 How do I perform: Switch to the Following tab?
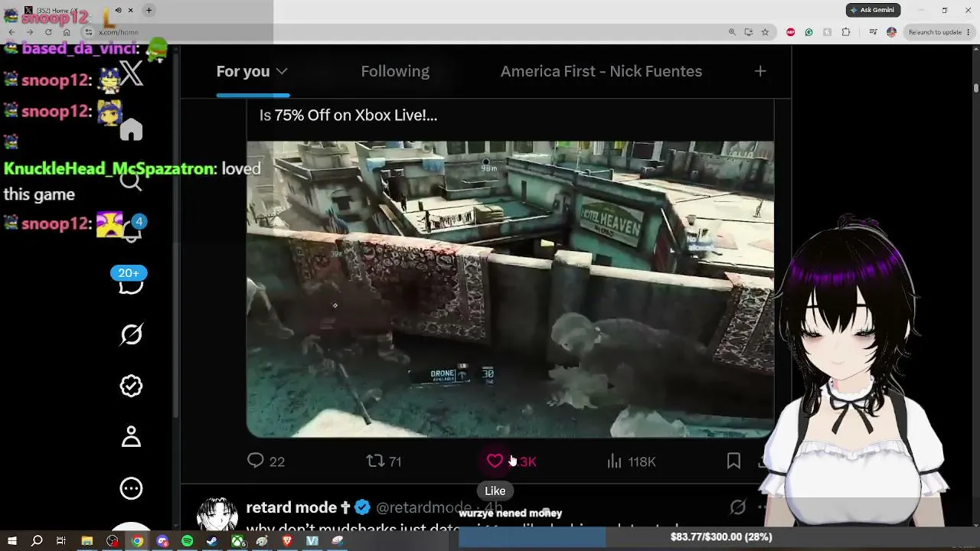pos(395,71)
